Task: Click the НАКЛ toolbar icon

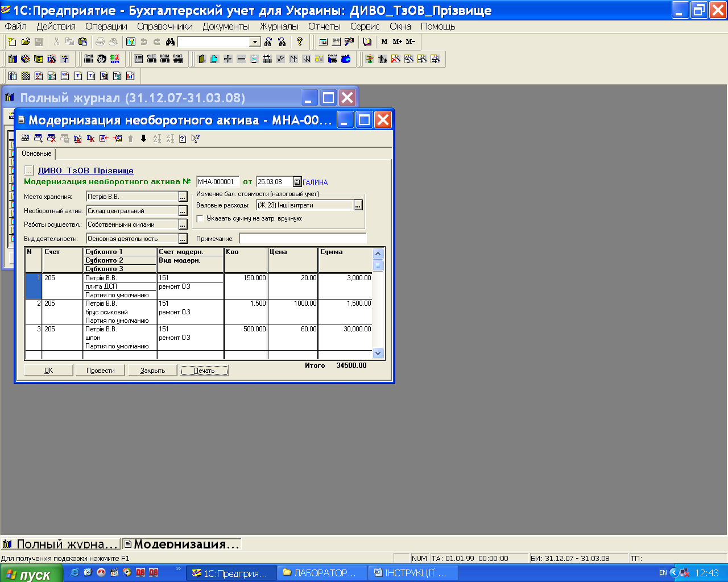Action: (x=165, y=59)
